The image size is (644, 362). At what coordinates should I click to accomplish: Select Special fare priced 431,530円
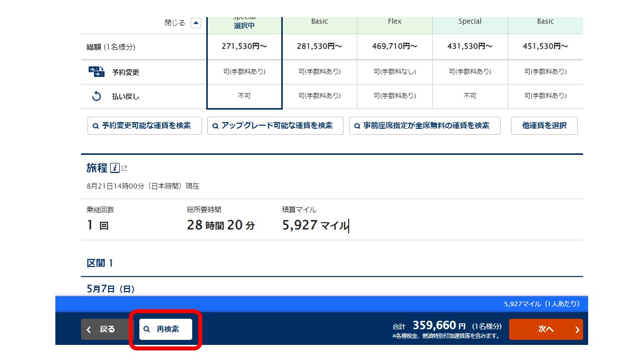(470, 46)
